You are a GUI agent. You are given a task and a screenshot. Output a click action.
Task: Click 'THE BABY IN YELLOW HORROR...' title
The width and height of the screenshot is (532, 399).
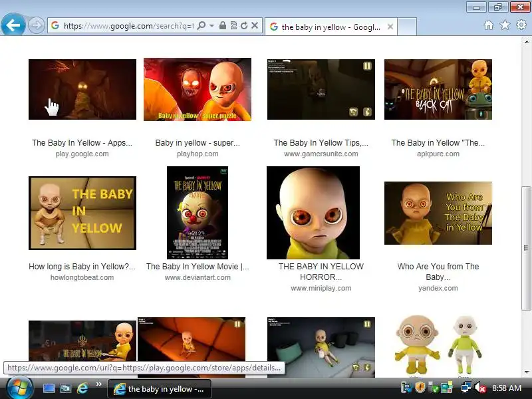(x=321, y=272)
